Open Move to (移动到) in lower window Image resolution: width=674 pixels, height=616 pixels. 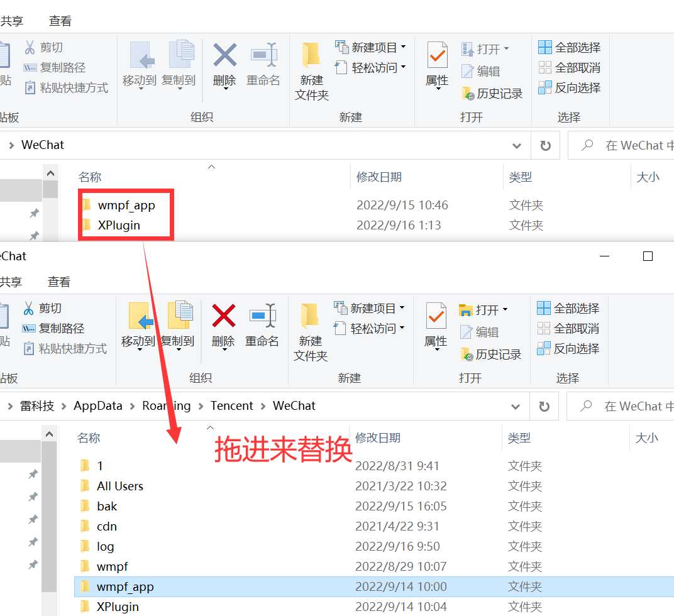click(x=138, y=326)
